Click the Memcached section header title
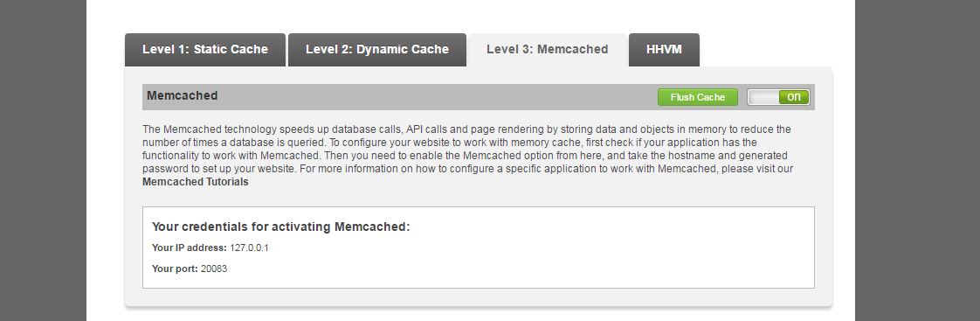The height and width of the screenshot is (321, 980). pos(182,95)
